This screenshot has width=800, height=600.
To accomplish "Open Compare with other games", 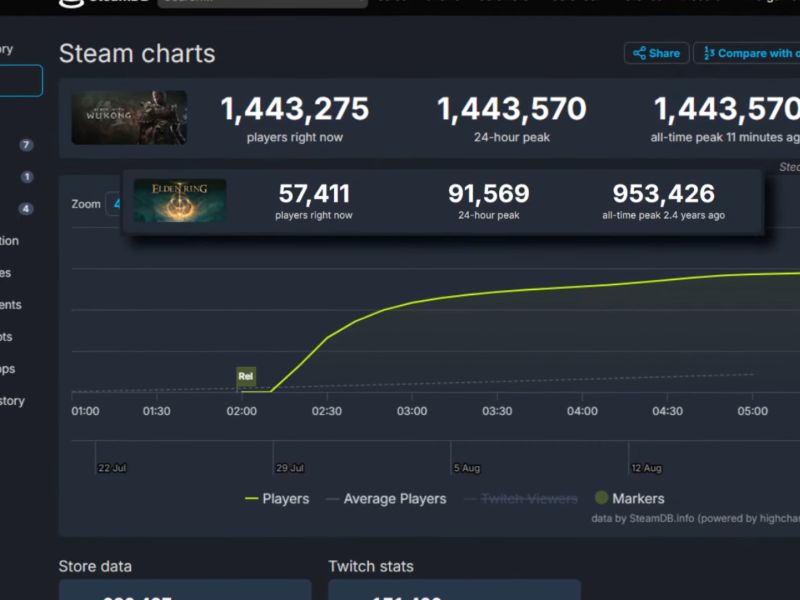I will (747, 53).
